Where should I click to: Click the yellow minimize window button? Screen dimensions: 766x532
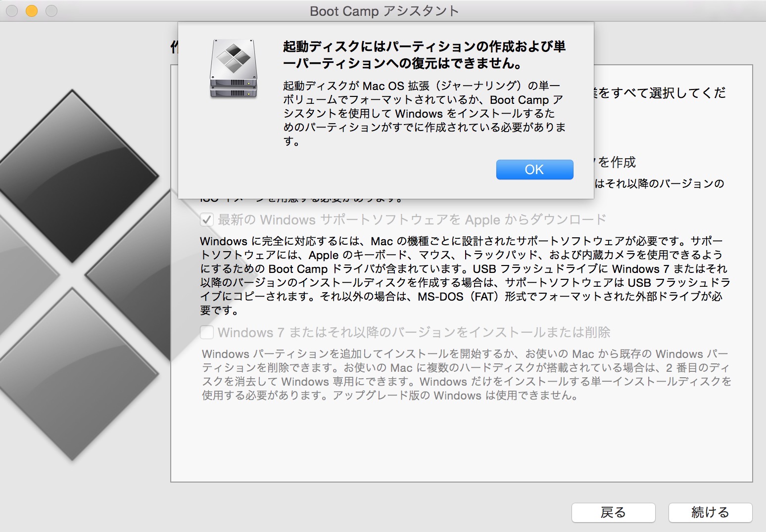[32, 10]
